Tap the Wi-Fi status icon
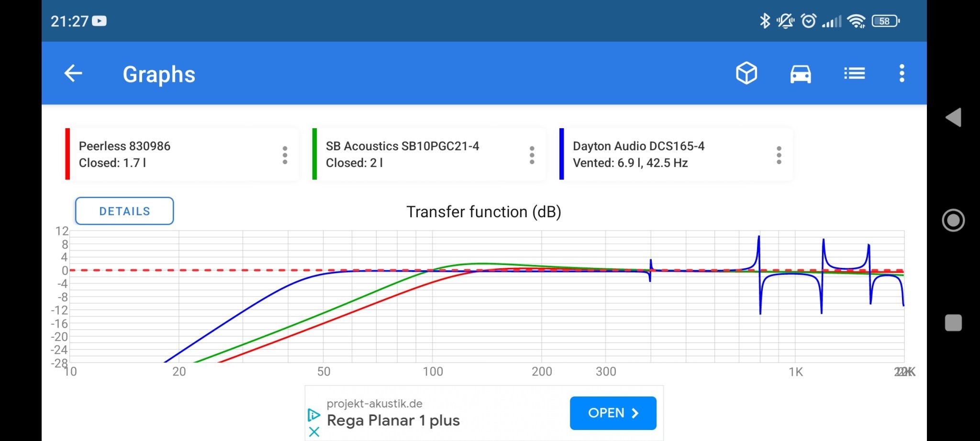 coord(856,21)
